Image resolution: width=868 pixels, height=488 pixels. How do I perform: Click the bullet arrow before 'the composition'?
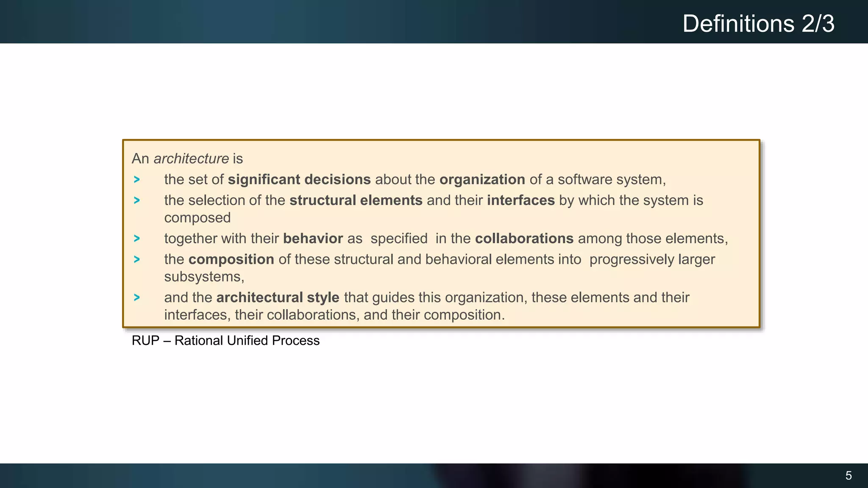point(136,259)
